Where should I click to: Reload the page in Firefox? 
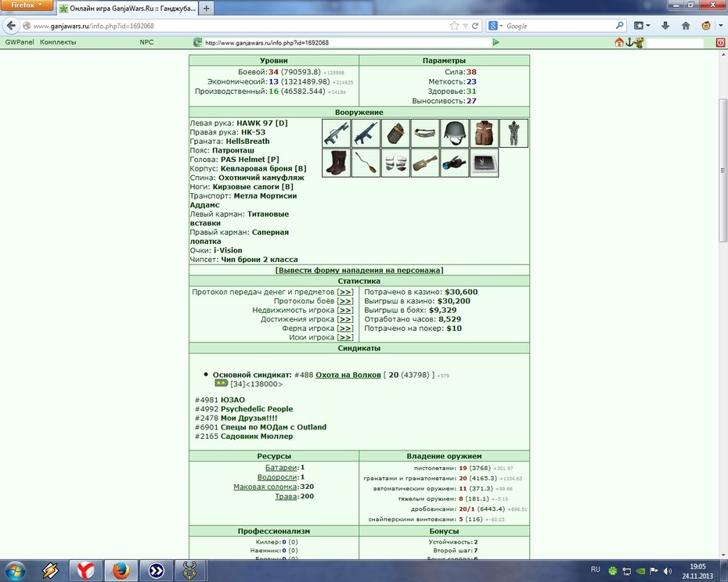pyautogui.click(x=475, y=26)
